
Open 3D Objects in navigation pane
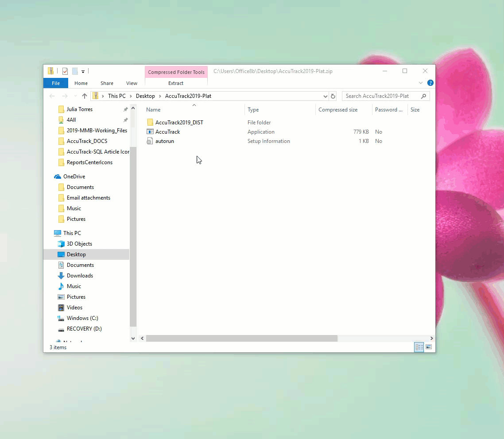coord(79,244)
